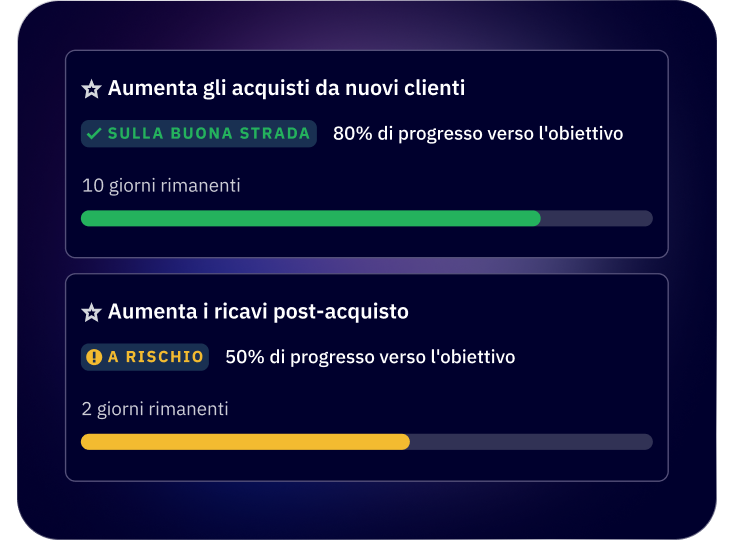734x540 pixels.
Task: Click the green filled progress bar
Action: [x=310, y=218]
